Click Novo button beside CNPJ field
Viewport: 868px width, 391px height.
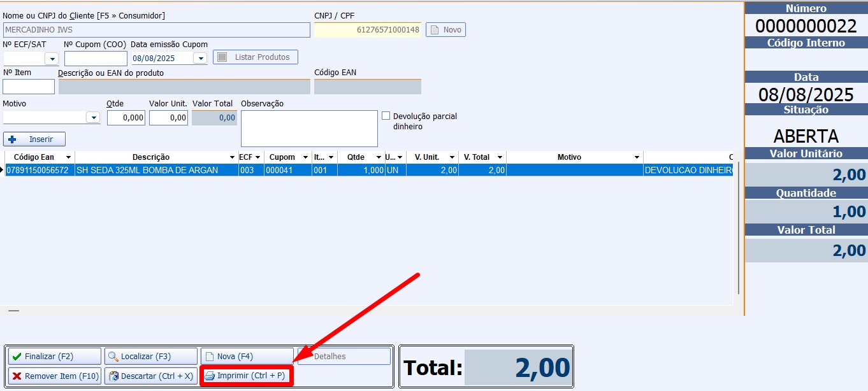coord(445,30)
